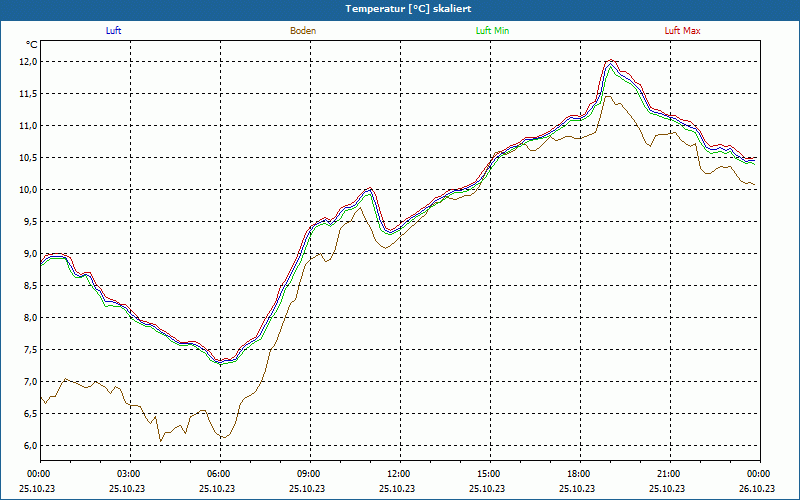Click the blue 'Luft' legend label

[113, 31]
